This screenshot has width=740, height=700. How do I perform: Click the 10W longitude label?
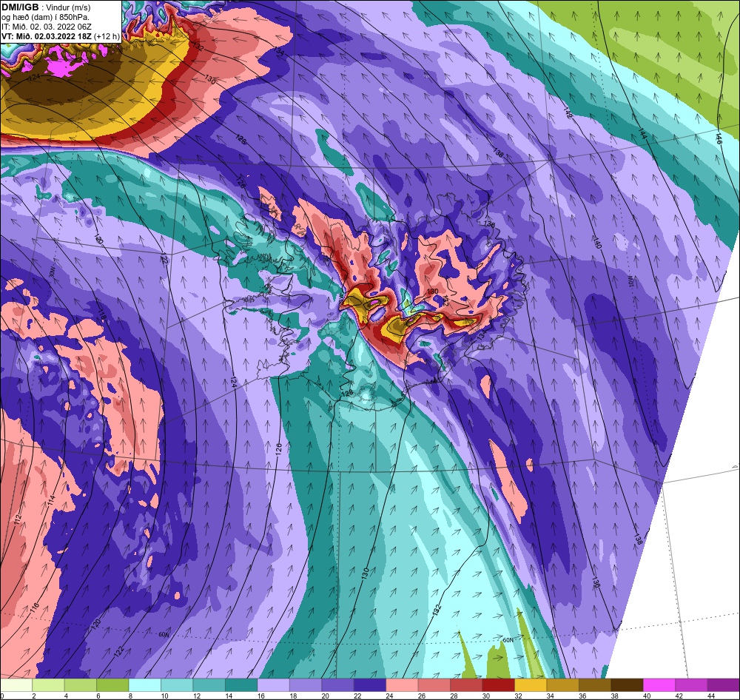(630, 282)
